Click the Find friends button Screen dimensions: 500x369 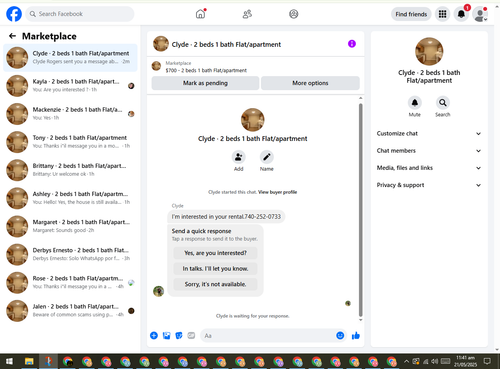(411, 14)
